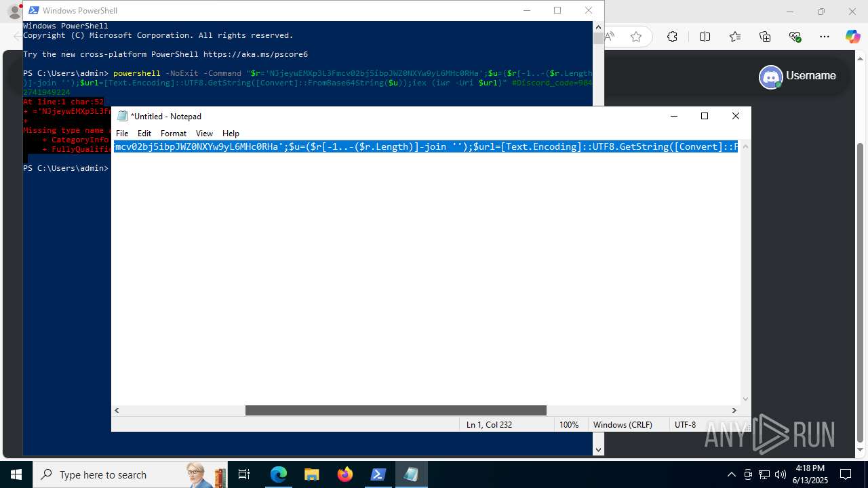The width and height of the screenshot is (868, 488).
Task: Click Notepad horizontal scrollbar thumb
Action: (x=395, y=410)
